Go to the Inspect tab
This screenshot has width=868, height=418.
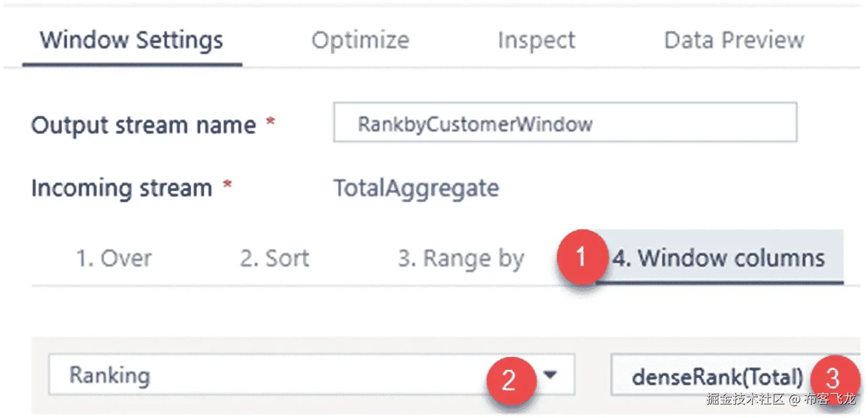pos(536,40)
